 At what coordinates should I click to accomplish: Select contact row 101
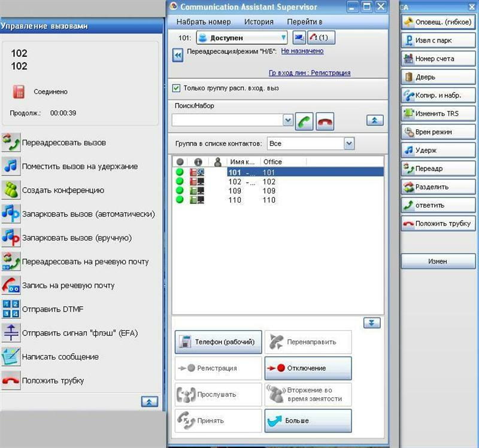tap(278, 172)
